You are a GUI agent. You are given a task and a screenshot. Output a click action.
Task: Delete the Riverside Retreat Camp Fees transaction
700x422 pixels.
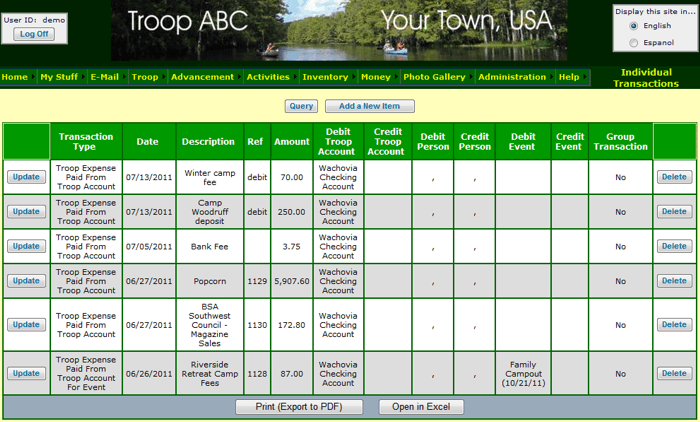[x=674, y=373]
